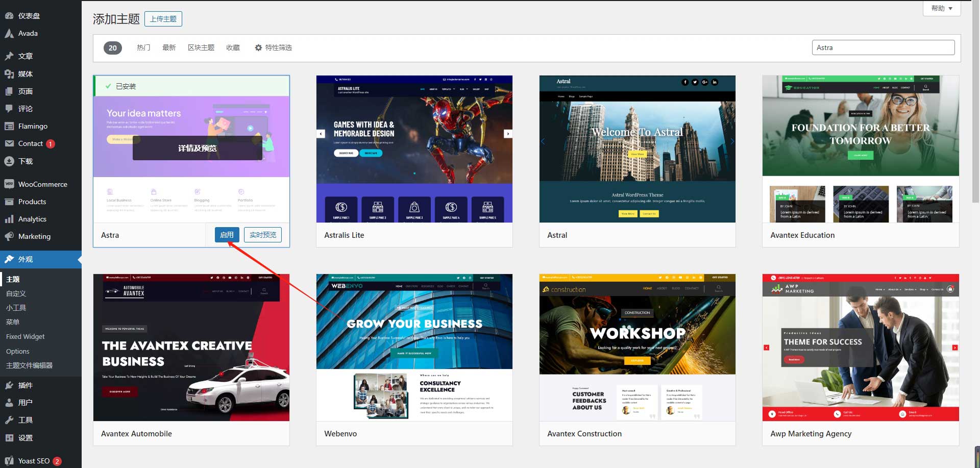The height and width of the screenshot is (468, 980).
Task: Click the Avantex Construction theme name
Action: 584,434
